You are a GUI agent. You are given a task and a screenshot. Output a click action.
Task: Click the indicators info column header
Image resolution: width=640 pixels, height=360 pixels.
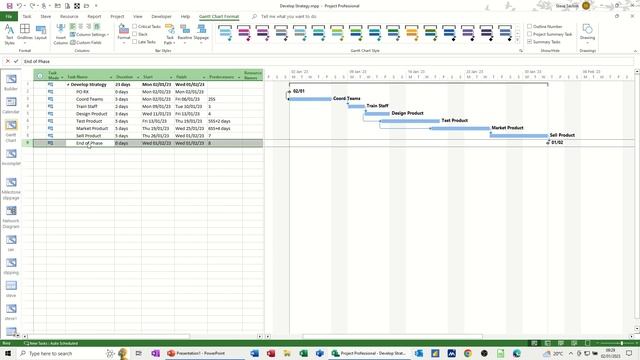coord(40,76)
